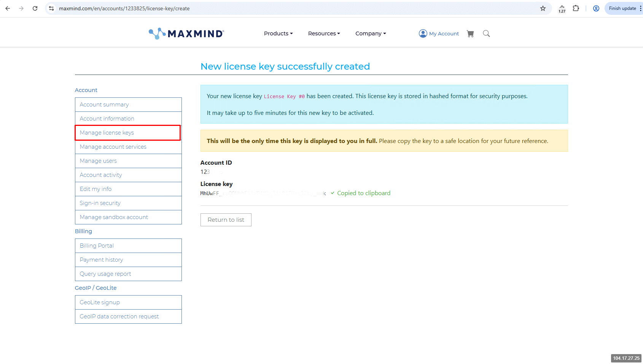643x364 pixels.
Task: Expand the Resources dropdown menu
Action: [x=324, y=33]
